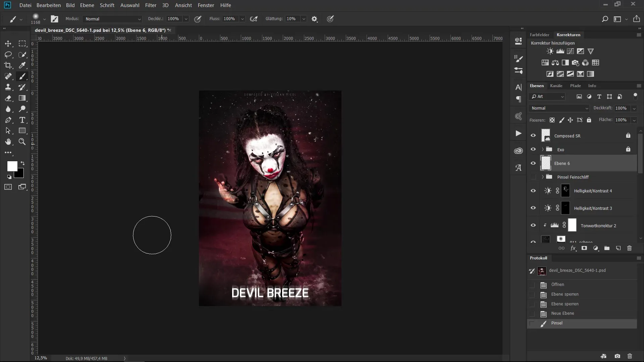Screen dimensions: 644x362
Task: Create new snapshot in Protokoll panel
Action: (x=617, y=356)
